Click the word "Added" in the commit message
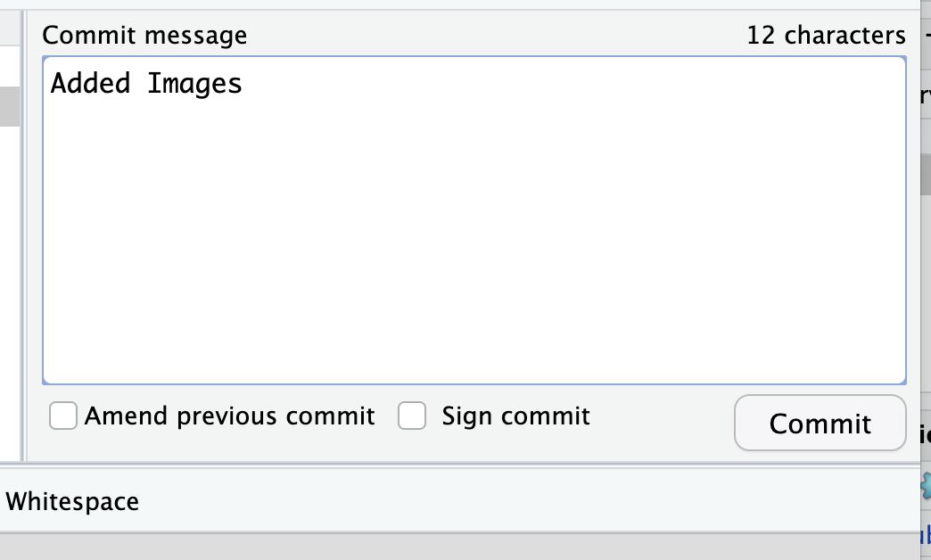 [x=91, y=84]
